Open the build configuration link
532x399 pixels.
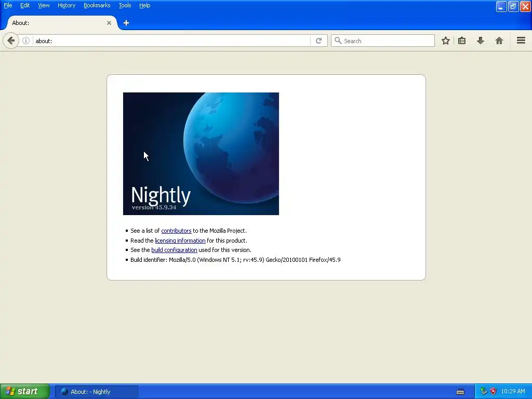174,250
